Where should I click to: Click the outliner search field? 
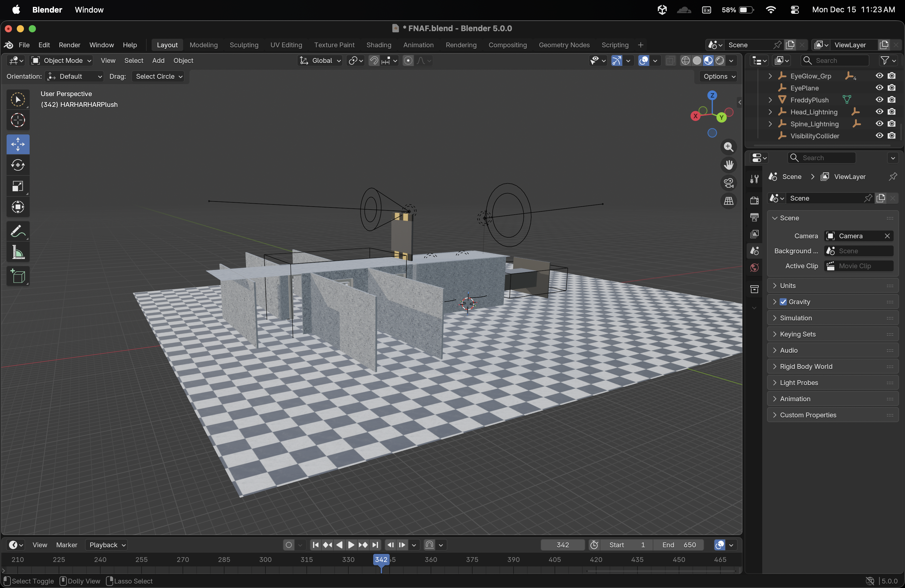pyautogui.click(x=835, y=60)
